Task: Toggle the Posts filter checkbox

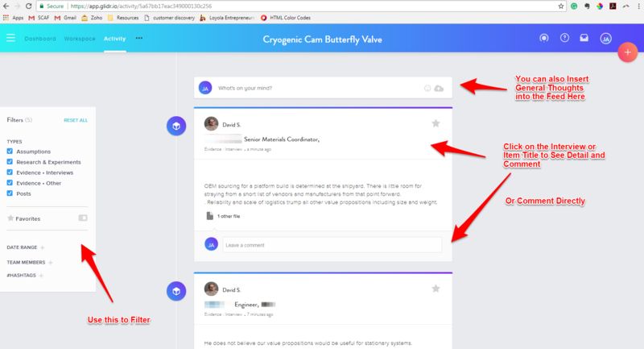Action: point(10,193)
